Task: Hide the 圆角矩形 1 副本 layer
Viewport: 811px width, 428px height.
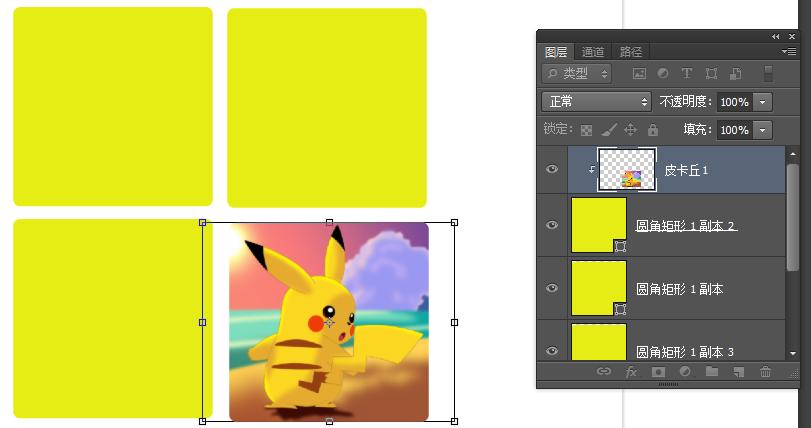Action: (552, 288)
